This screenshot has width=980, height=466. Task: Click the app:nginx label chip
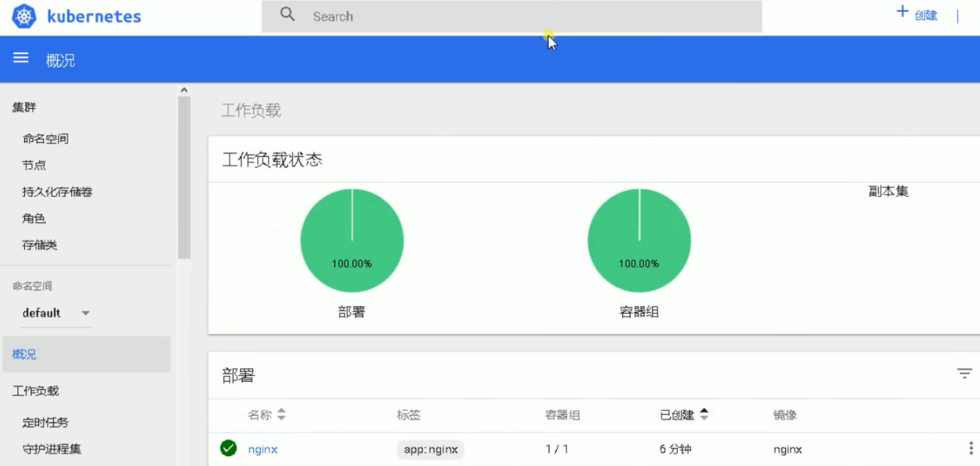pos(431,449)
